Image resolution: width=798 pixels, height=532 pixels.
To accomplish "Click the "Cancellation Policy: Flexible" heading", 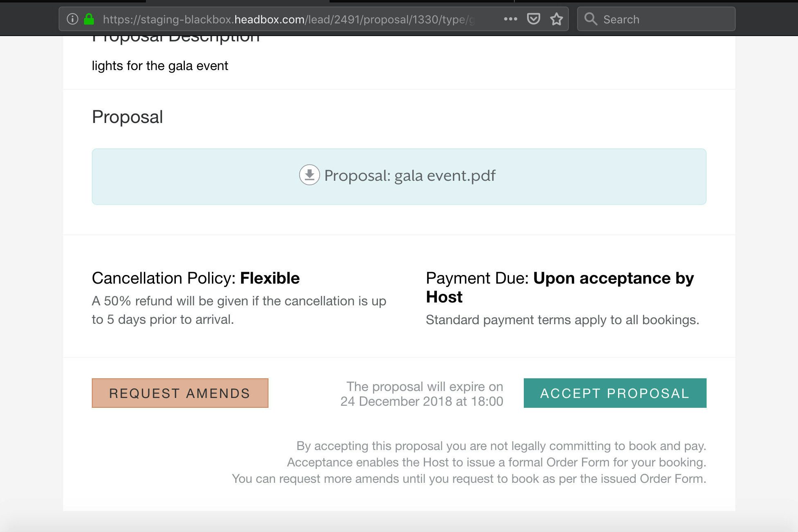I will pyautogui.click(x=196, y=278).
